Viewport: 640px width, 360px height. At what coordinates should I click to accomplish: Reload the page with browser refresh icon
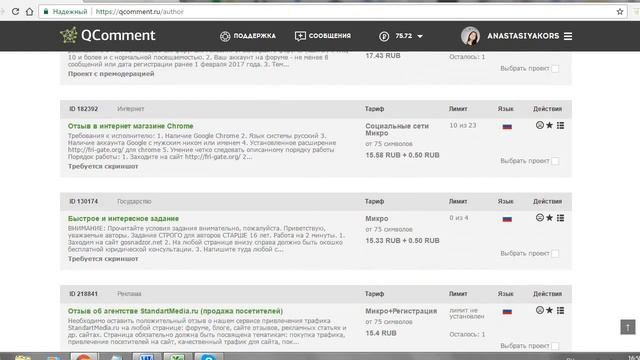[x=16, y=11]
